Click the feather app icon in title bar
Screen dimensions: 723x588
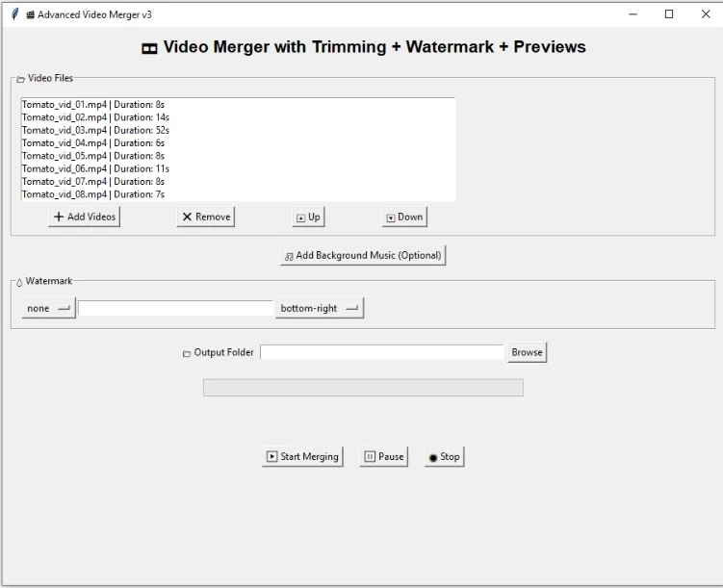coord(14,14)
